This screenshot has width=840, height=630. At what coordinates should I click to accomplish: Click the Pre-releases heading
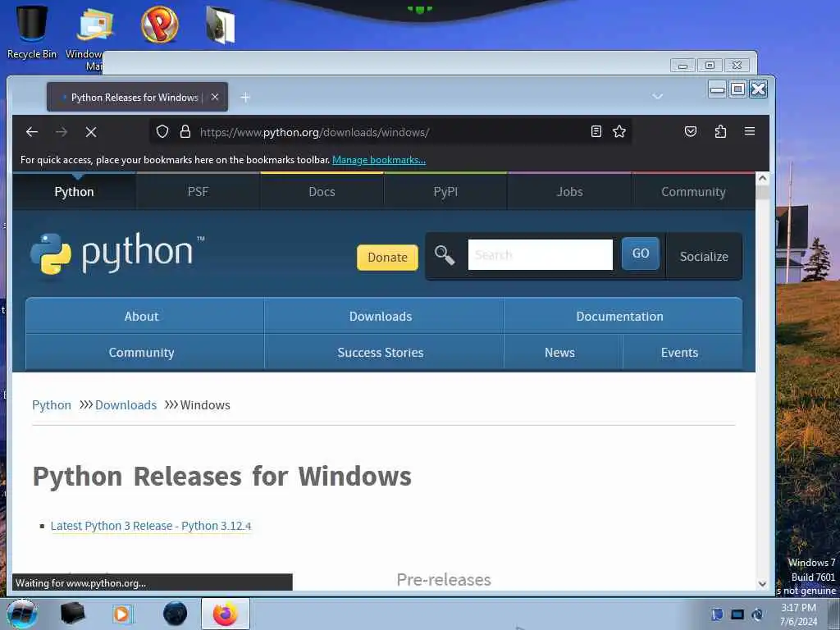click(444, 580)
